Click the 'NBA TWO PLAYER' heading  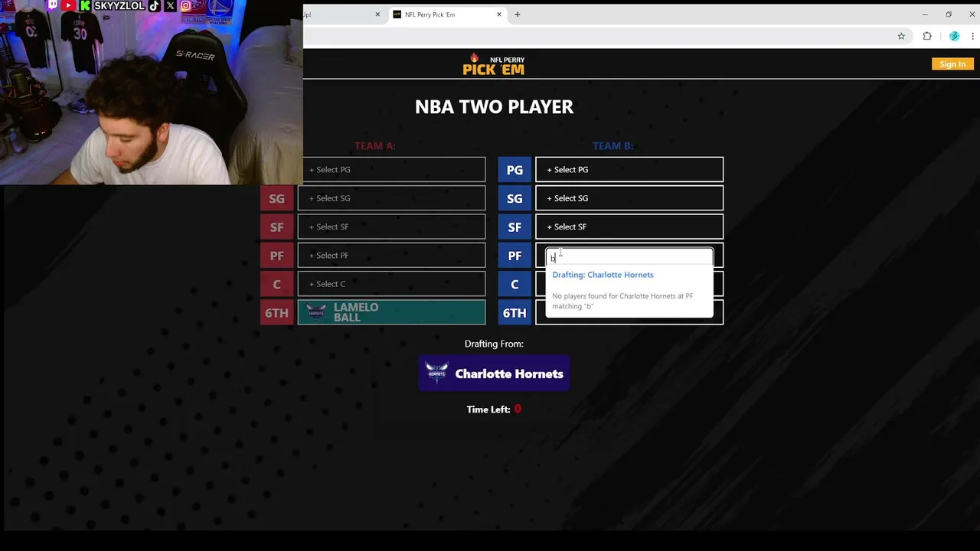[494, 106]
